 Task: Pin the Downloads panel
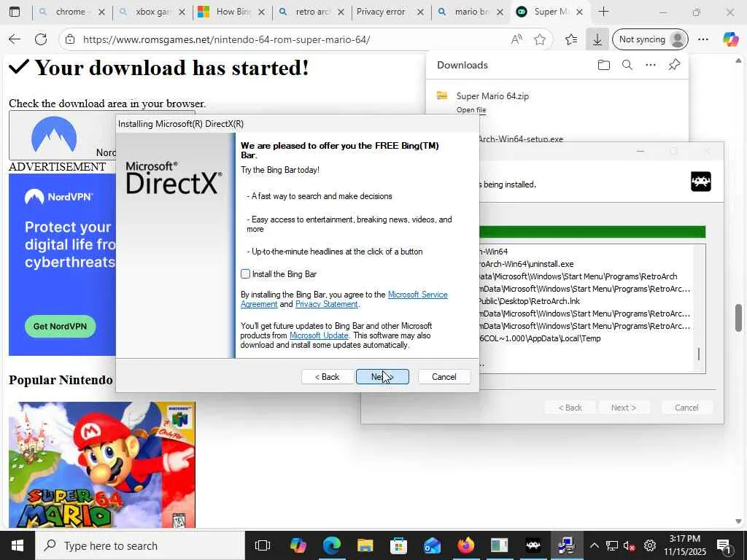[x=674, y=65]
